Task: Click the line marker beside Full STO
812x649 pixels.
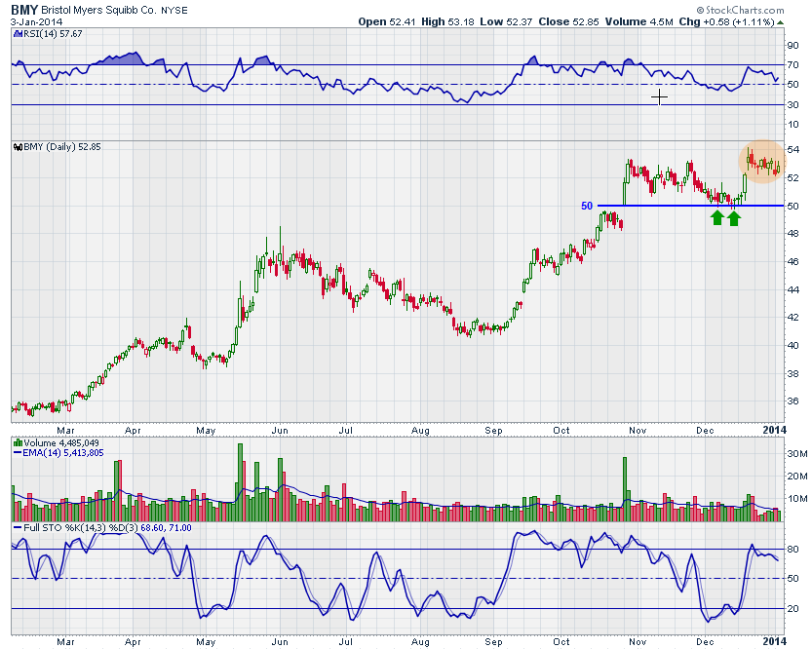Action: coord(18,528)
